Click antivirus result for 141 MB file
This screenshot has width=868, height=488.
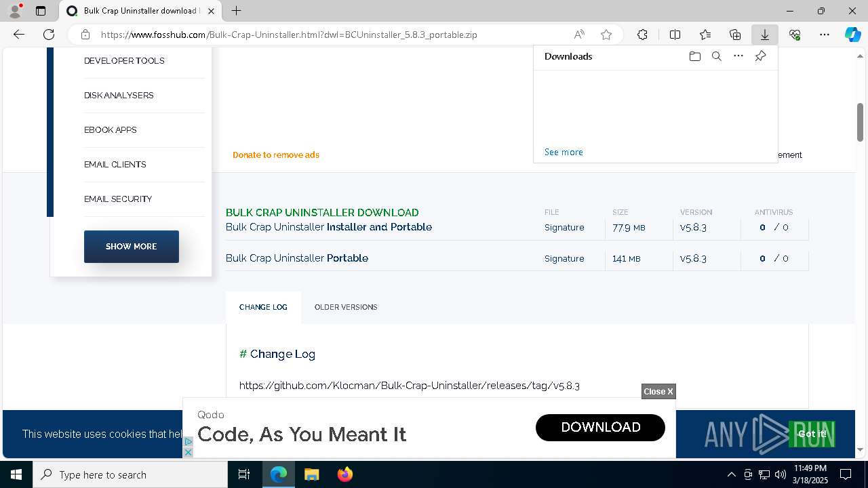pyautogui.click(x=774, y=259)
